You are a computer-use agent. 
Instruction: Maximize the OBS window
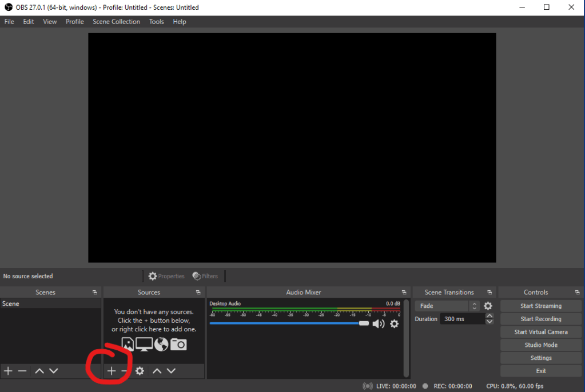547,7
